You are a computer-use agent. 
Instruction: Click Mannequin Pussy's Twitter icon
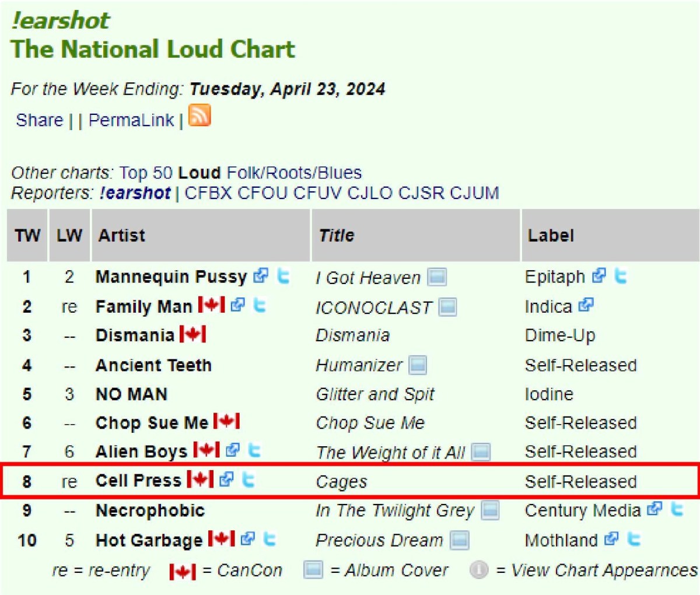click(x=284, y=276)
